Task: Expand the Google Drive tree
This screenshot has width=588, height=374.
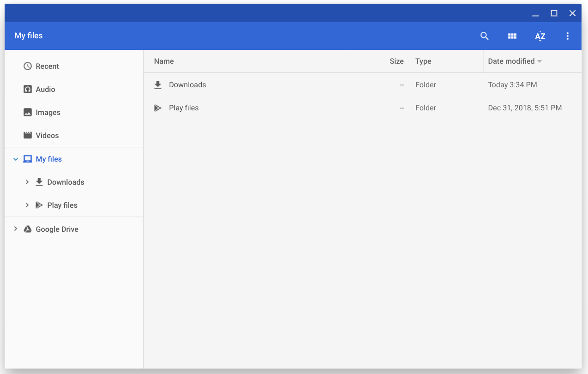Action: pyautogui.click(x=16, y=229)
